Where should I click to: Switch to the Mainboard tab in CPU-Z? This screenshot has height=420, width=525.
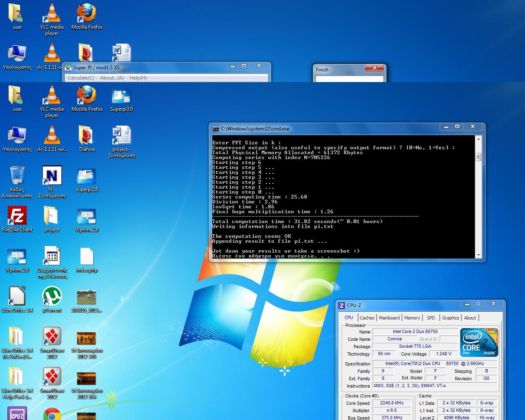tap(389, 318)
